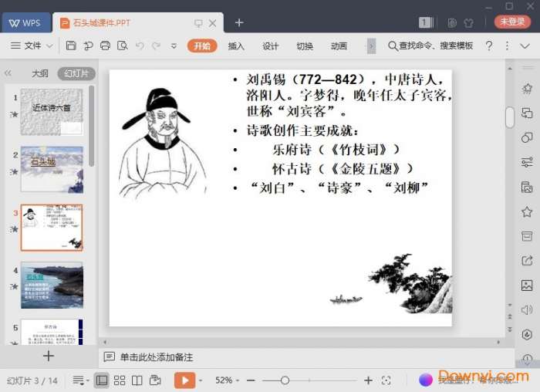This screenshot has width=540, height=392.
Task: Click the animation star under slide 3
Action: [x=14, y=228]
